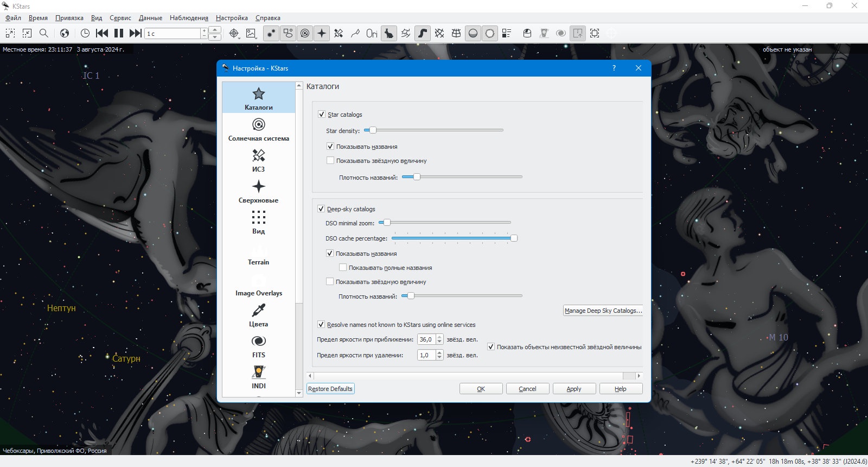Advance the simulation clock one step forward
Image resolution: width=868 pixels, height=467 pixels.
[136, 33]
